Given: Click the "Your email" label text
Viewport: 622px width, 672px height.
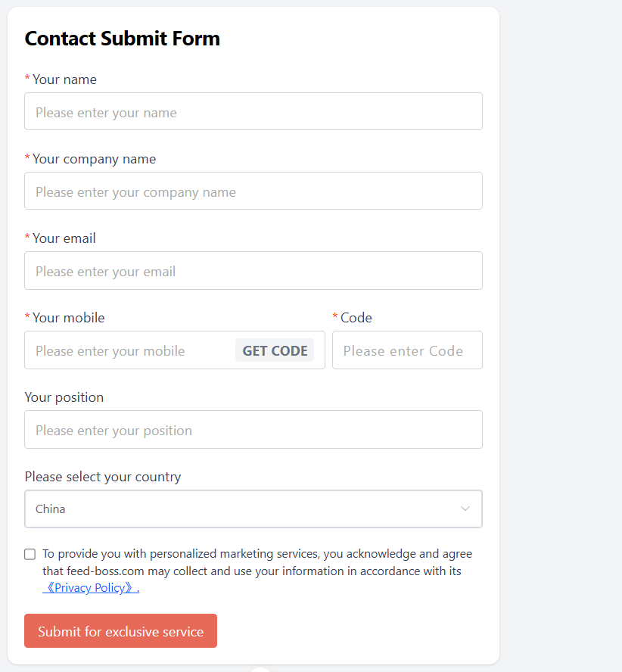Looking at the screenshot, I should (64, 238).
